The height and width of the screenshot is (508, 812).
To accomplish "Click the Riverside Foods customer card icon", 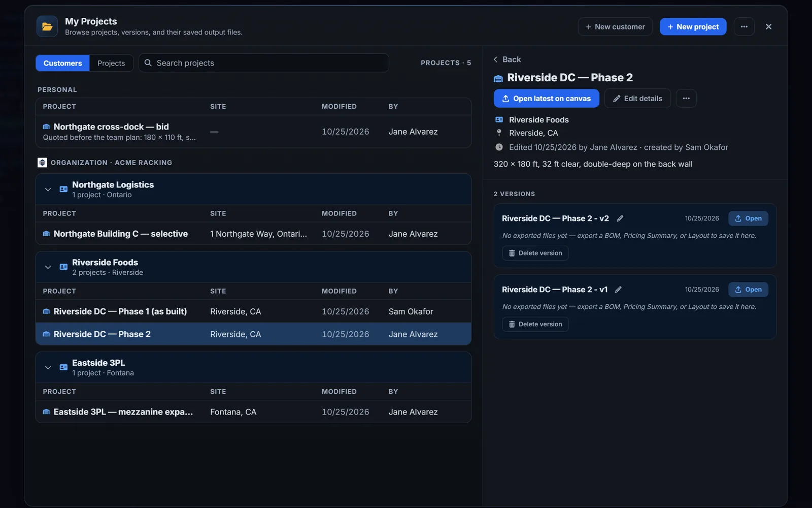I will pyautogui.click(x=63, y=267).
